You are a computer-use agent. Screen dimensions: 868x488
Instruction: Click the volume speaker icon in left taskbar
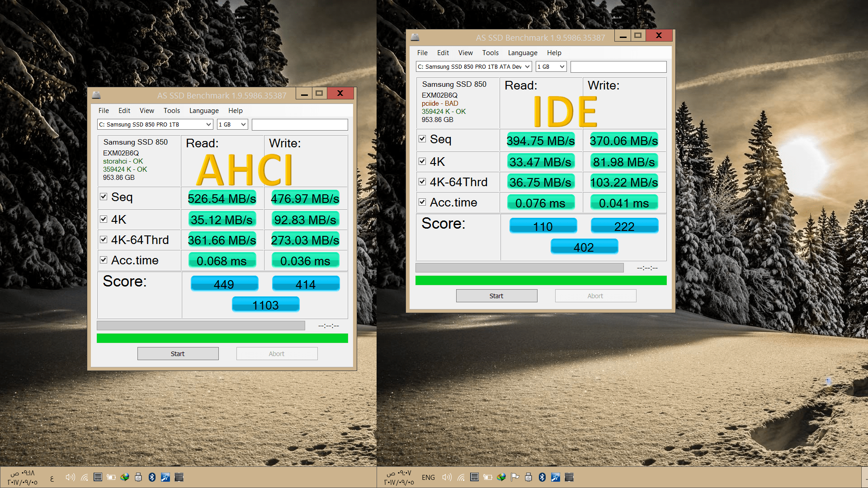point(70,477)
